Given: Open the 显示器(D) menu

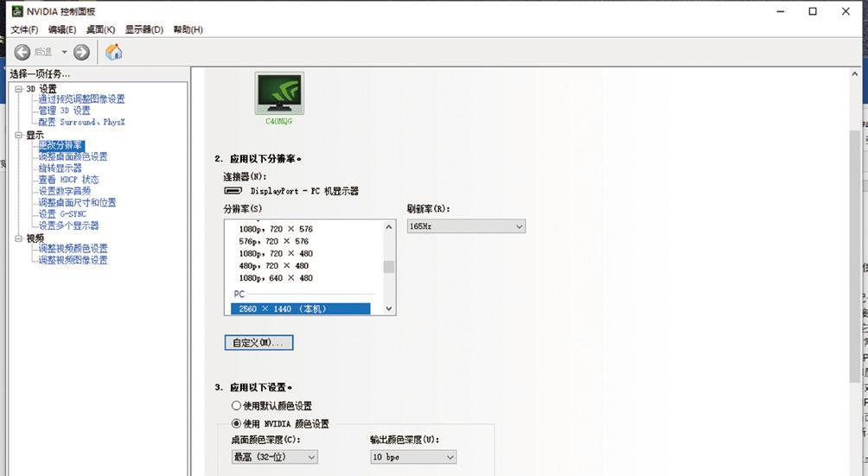Looking at the screenshot, I should 144,29.
